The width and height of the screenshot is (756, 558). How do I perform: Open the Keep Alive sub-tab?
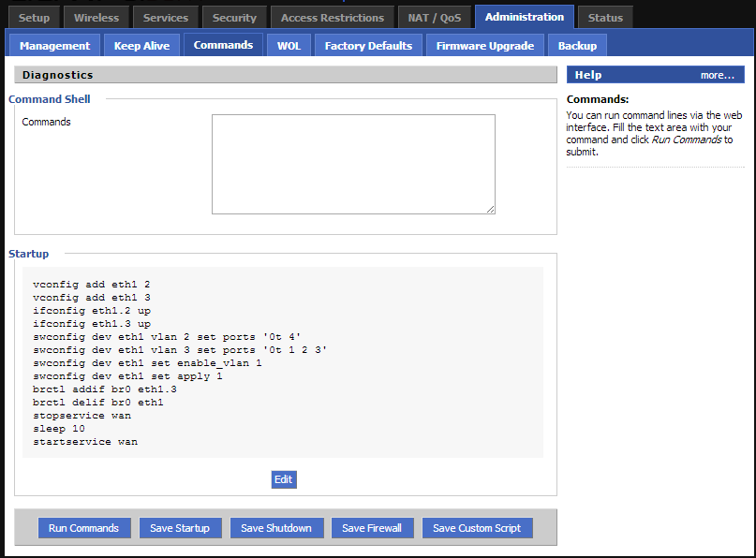click(x=141, y=46)
